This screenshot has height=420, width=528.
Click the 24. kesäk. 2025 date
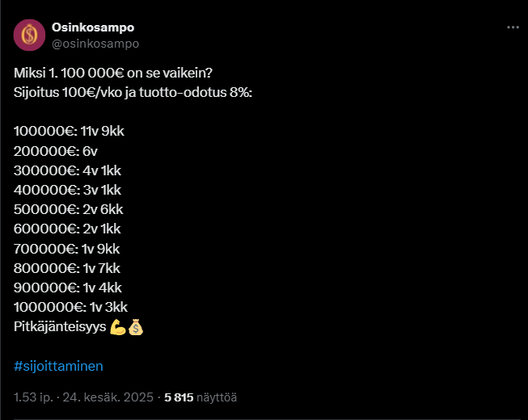[x=108, y=397]
